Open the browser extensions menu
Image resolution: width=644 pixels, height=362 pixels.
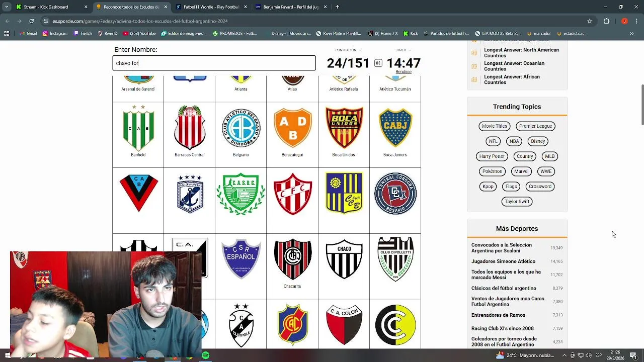(606, 21)
